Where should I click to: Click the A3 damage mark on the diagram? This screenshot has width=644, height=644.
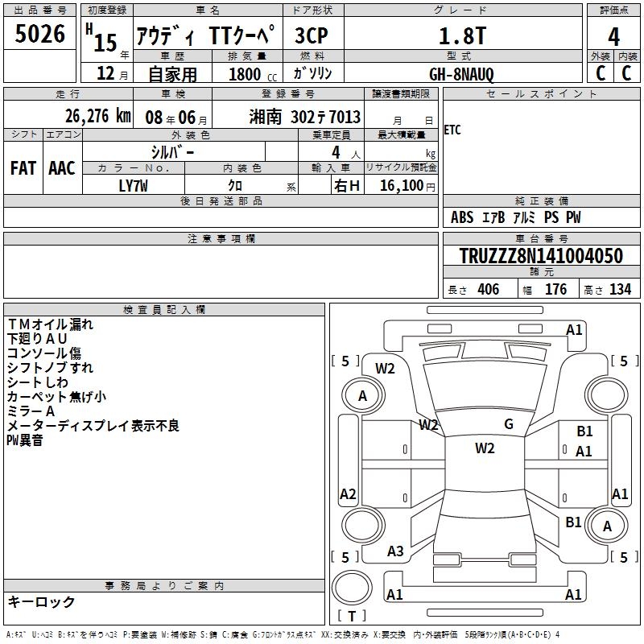(x=395, y=551)
